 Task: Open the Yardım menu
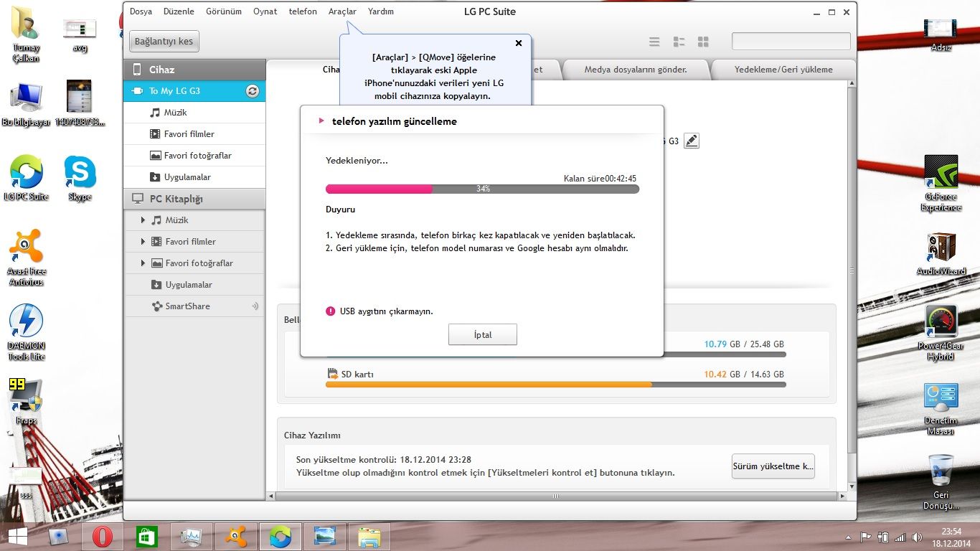381,11
